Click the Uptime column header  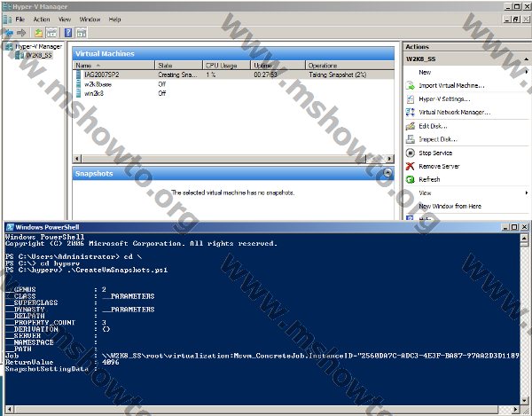coord(278,66)
